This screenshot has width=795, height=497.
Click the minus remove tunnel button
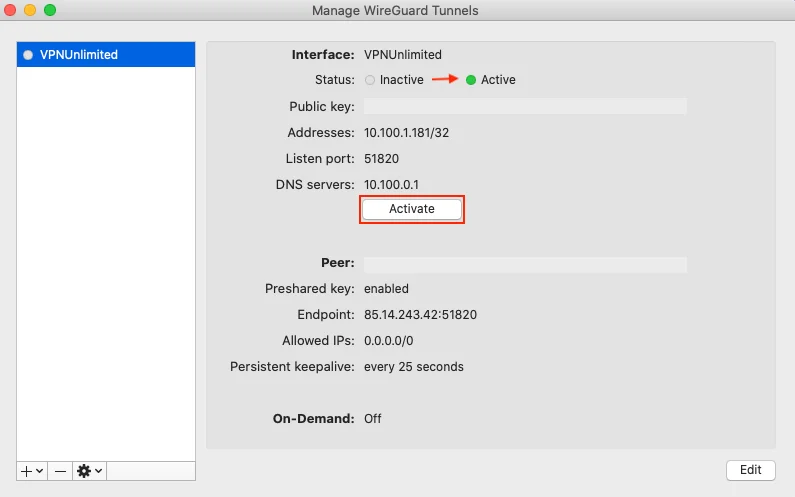click(x=60, y=470)
